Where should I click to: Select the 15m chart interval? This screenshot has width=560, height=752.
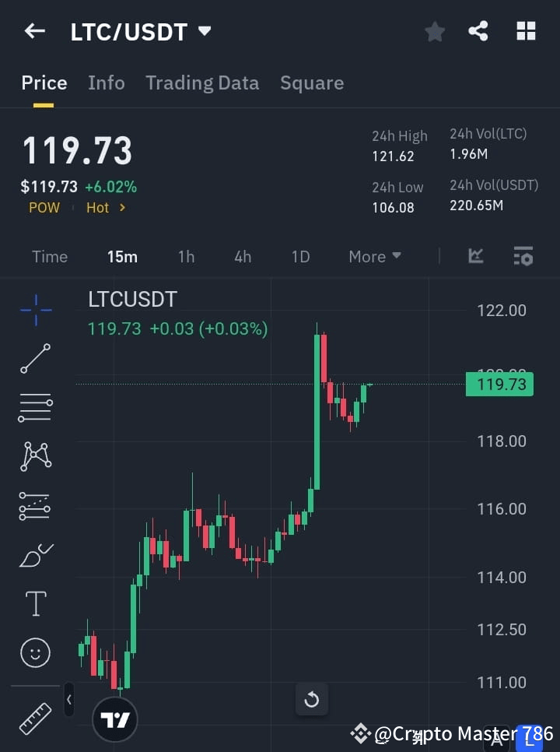[x=122, y=257]
